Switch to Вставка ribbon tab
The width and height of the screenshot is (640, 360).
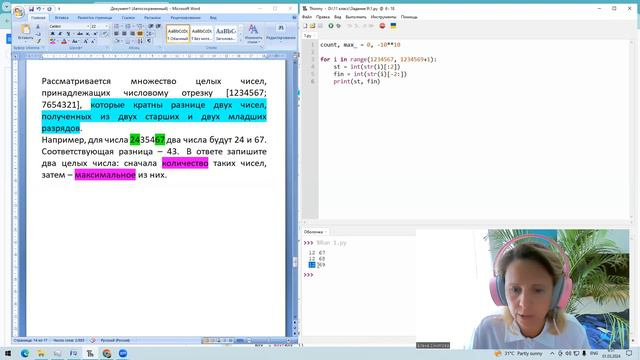(x=62, y=18)
